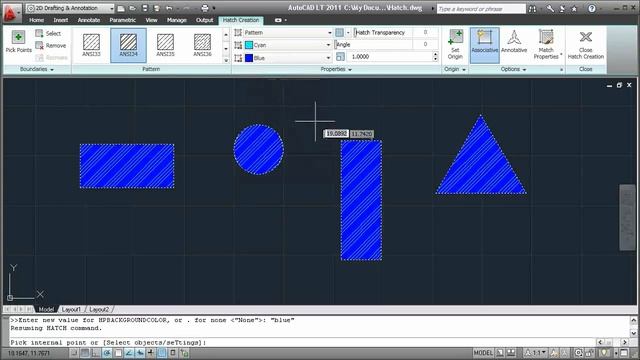This screenshot has height=360, width=640.
Task: Click the Undo arrow icon
Action: point(169,8)
